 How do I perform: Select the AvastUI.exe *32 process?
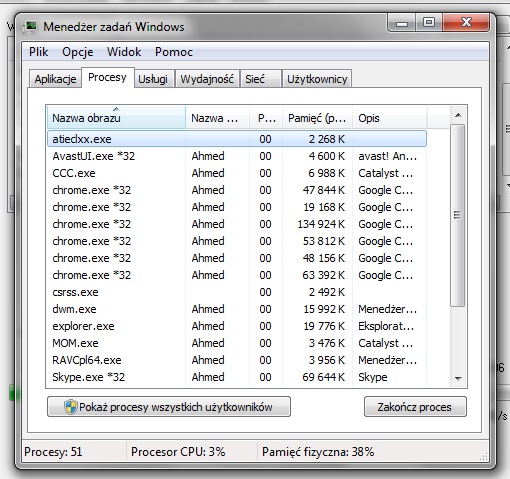(x=237, y=156)
